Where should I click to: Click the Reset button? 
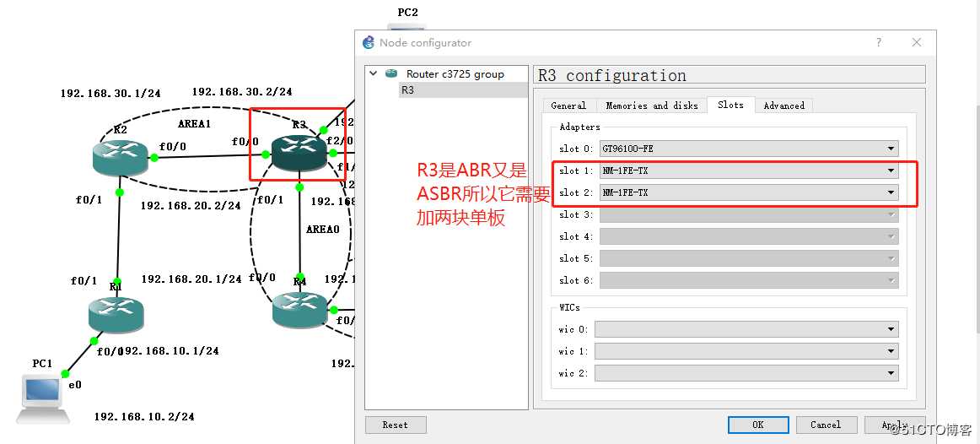[x=395, y=425]
